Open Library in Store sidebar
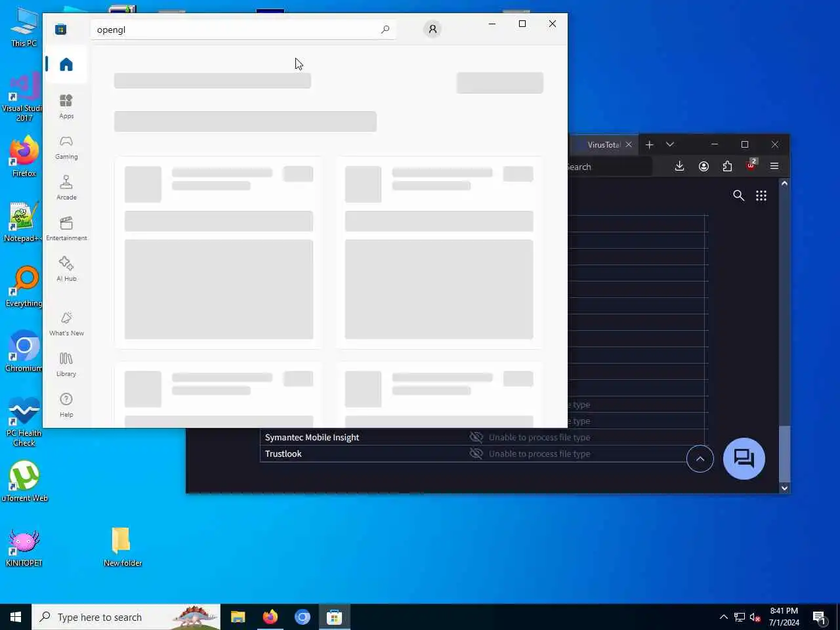This screenshot has width=840, height=630. point(66,364)
